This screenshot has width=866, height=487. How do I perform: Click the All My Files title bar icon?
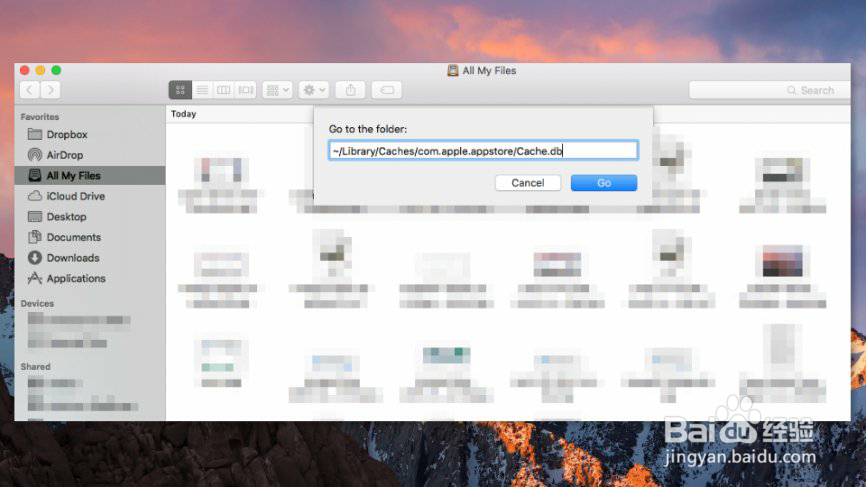pyautogui.click(x=453, y=71)
